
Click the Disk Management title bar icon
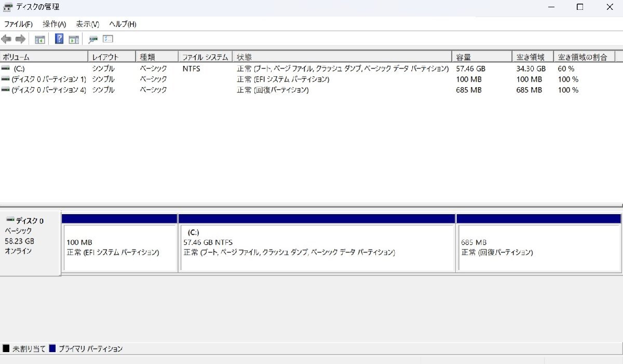[7, 7]
